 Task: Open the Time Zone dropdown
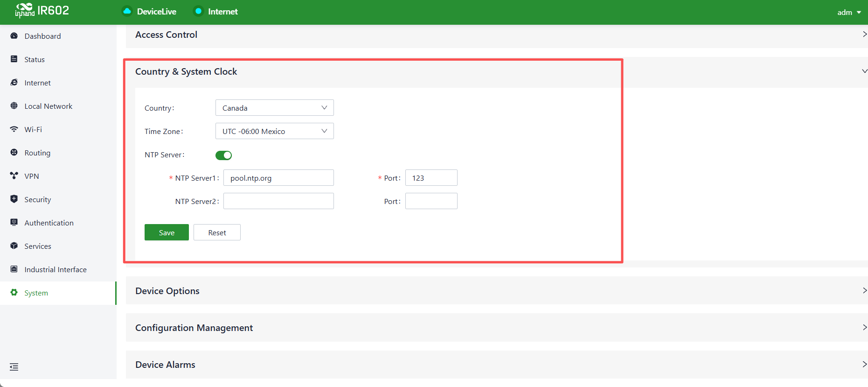(x=275, y=131)
